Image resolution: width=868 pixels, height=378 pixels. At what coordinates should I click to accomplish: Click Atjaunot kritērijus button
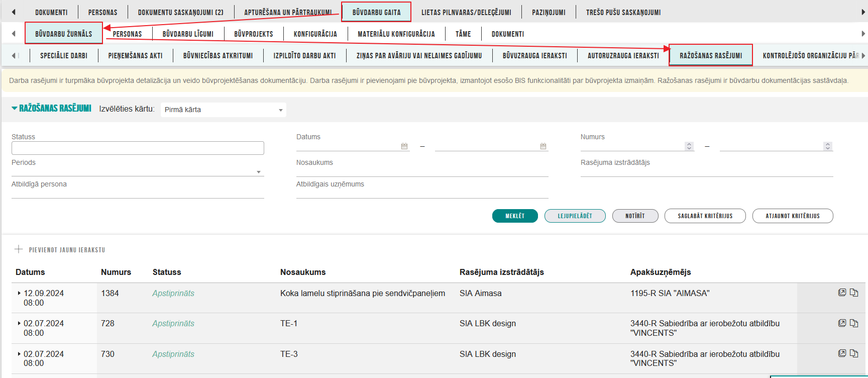click(793, 216)
